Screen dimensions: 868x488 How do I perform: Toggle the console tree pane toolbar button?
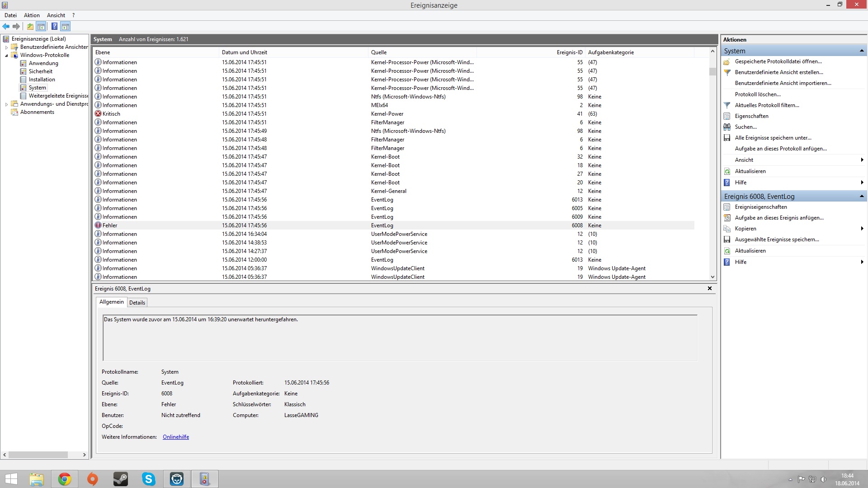pos(41,26)
